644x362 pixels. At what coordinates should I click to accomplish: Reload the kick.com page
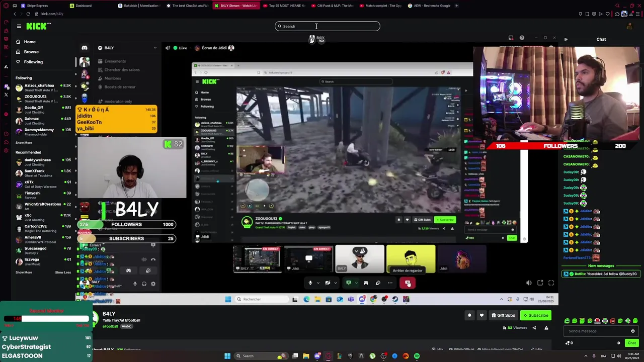tap(28, 14)
